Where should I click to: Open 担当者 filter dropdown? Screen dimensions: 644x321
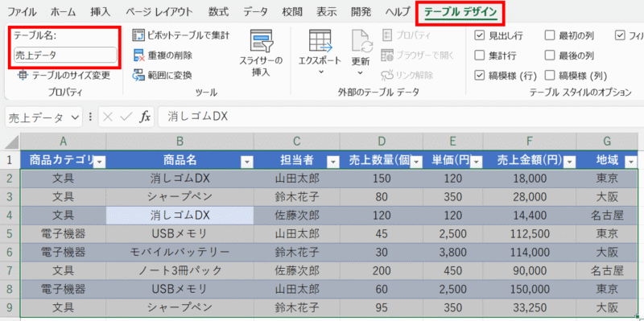[x=333, y=163]
